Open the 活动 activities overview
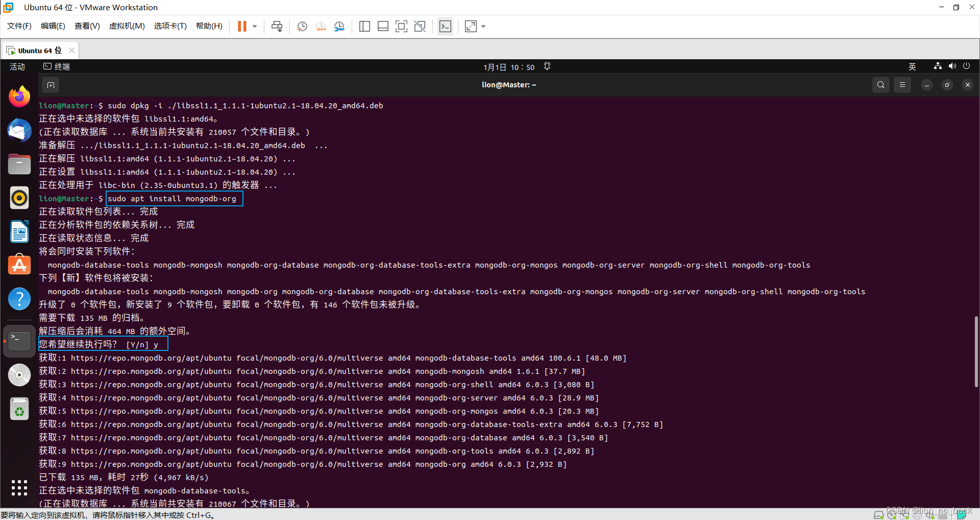 point(17,66)
